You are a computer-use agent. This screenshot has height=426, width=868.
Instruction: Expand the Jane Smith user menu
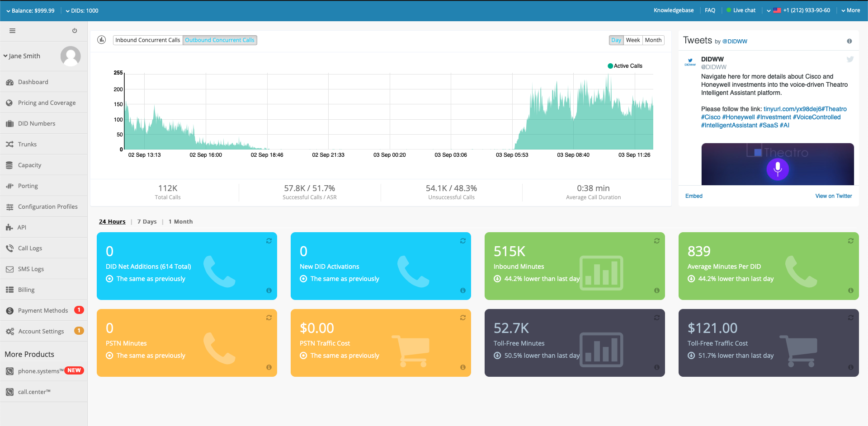coord(22,56)
